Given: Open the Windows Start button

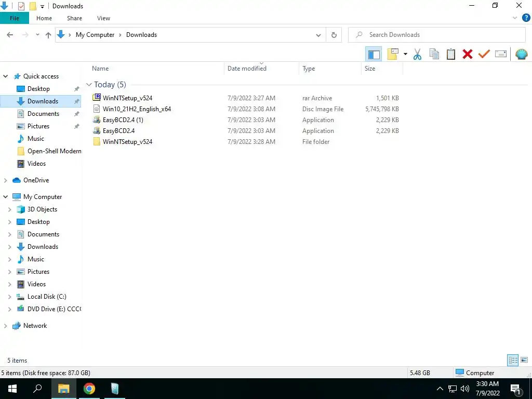Looking at the screenshot, I should [x=12, y=389].
